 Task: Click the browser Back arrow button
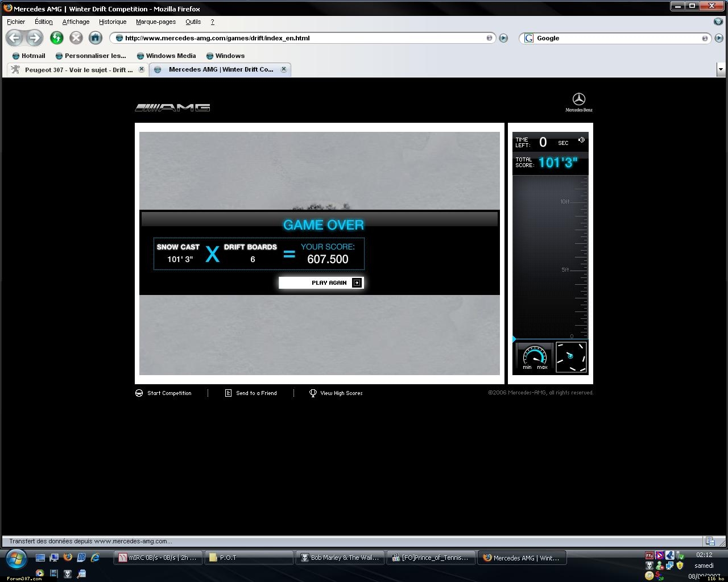15,38
